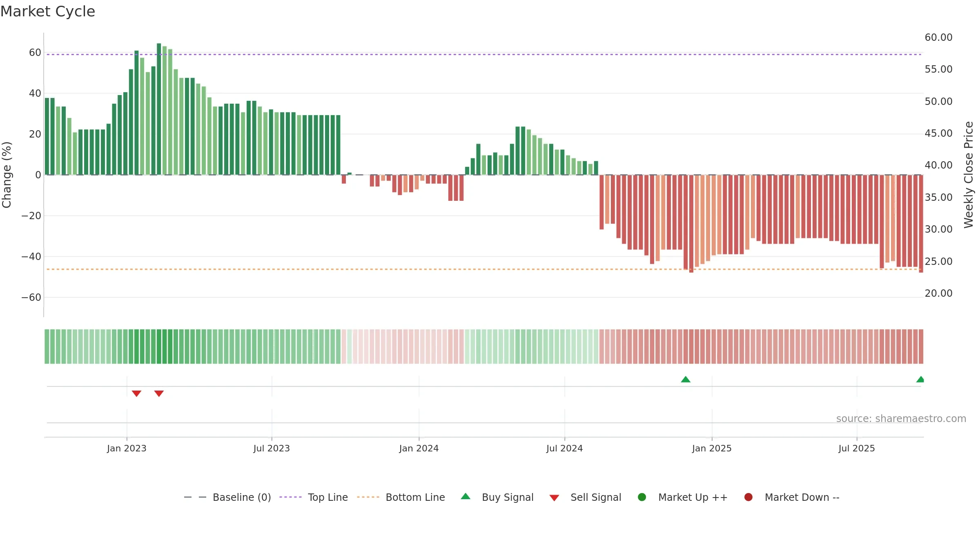Click the purple dotted top line on chart

pyautogui.click(x=484, y=54)
